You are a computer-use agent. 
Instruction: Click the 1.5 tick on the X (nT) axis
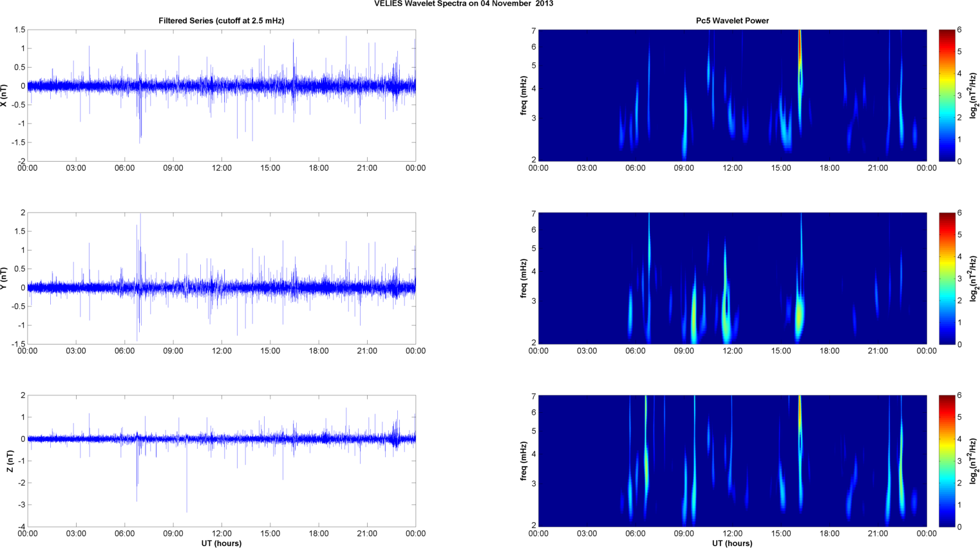point(19,30)
